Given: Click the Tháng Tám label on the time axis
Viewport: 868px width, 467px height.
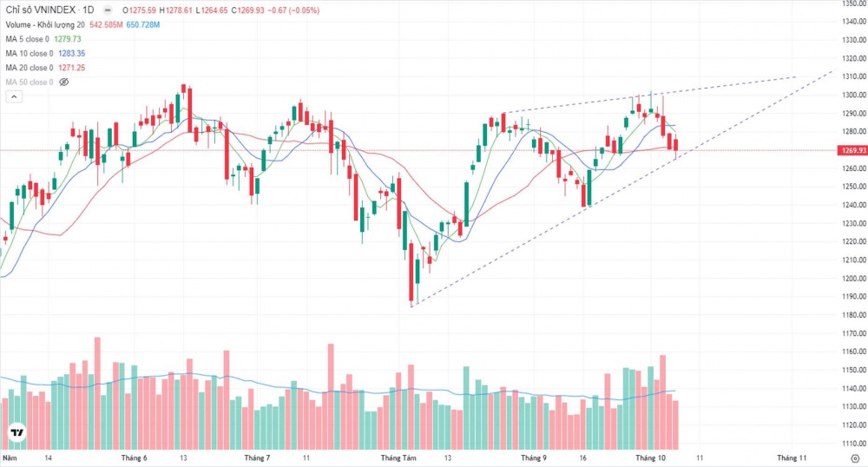Looking at the screenshot, I should [x=399, y=457].
